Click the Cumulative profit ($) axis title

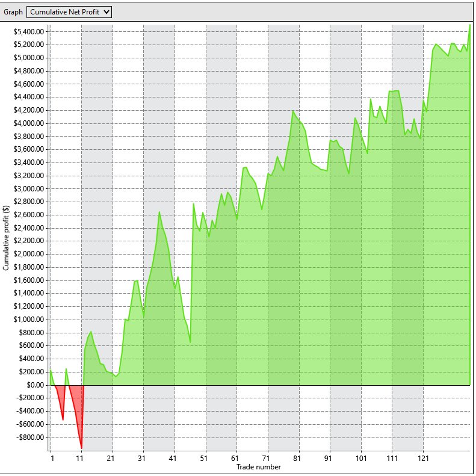click(x=6, y=238)
